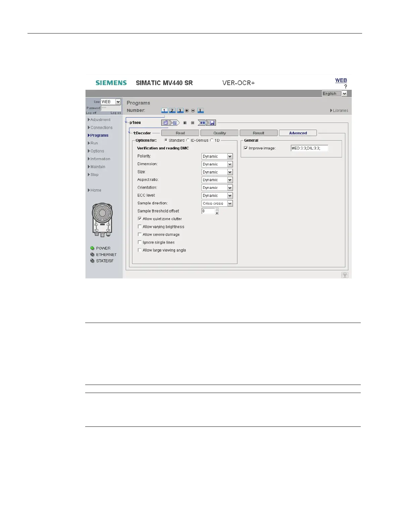The height and width of the screenshot is (532, 399).
Task: Enable Allow large viewing angle
Action: (x=140, y=250)
